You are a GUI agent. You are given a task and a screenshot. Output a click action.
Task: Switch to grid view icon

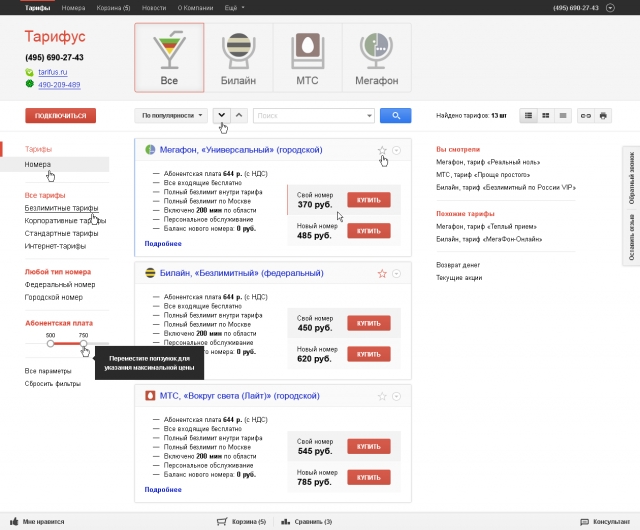click(545, 116)
